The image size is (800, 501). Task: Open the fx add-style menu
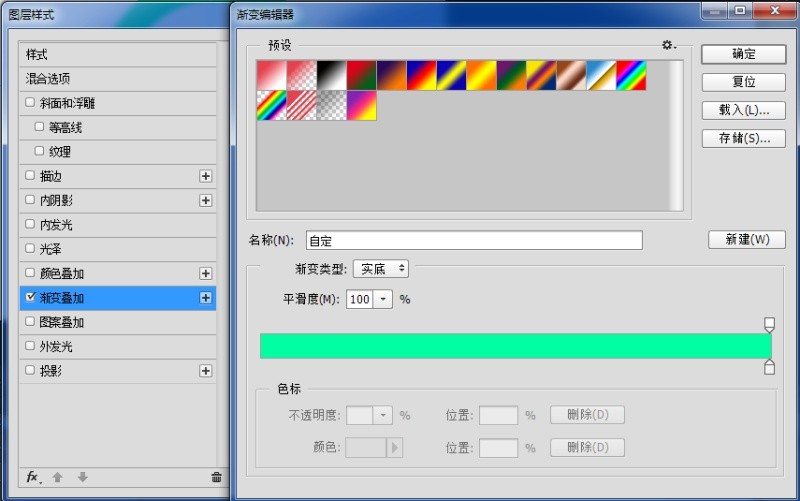tap(33, 477)
